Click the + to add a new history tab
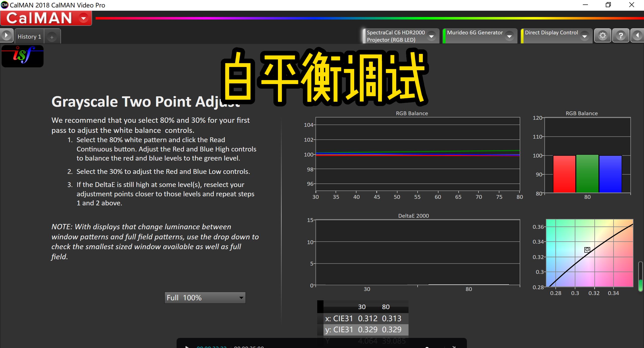The width and height of the screenshot is (644, 348). point(52,37)
